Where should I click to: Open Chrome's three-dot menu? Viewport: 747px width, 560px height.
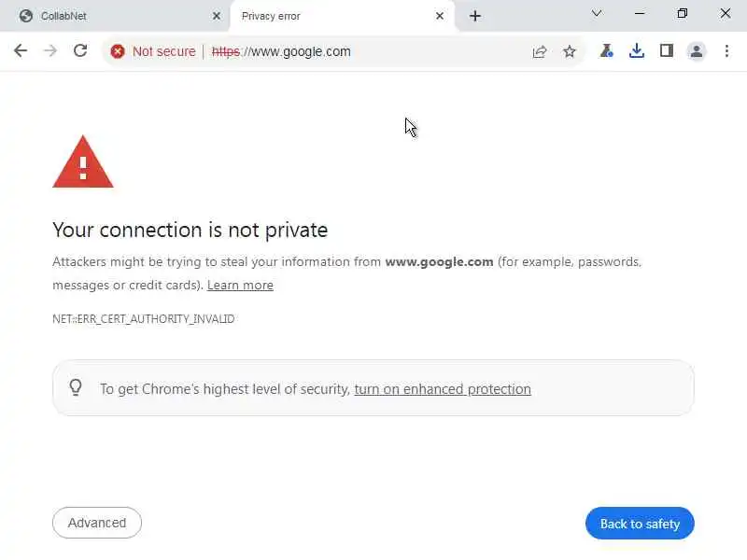(x=726, y=51)
